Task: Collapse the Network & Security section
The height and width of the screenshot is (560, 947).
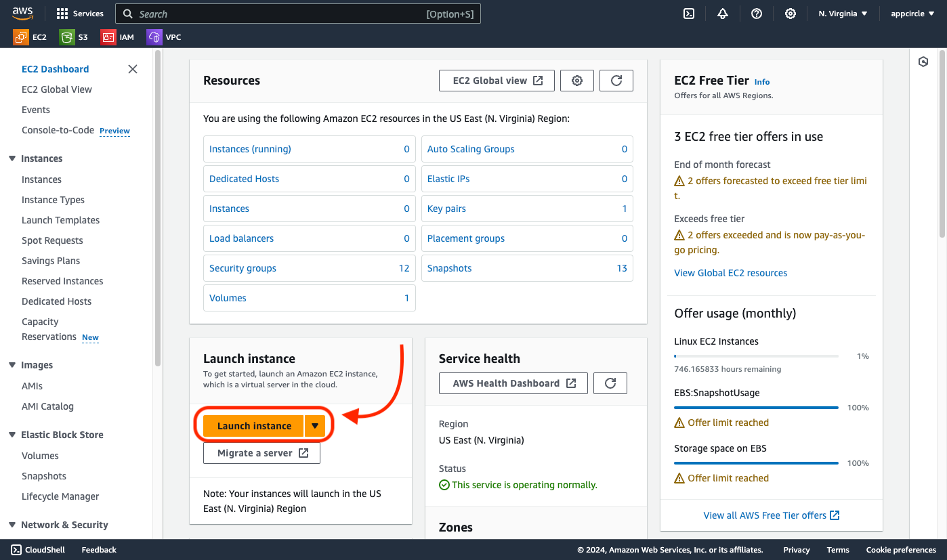Action: 12,525
